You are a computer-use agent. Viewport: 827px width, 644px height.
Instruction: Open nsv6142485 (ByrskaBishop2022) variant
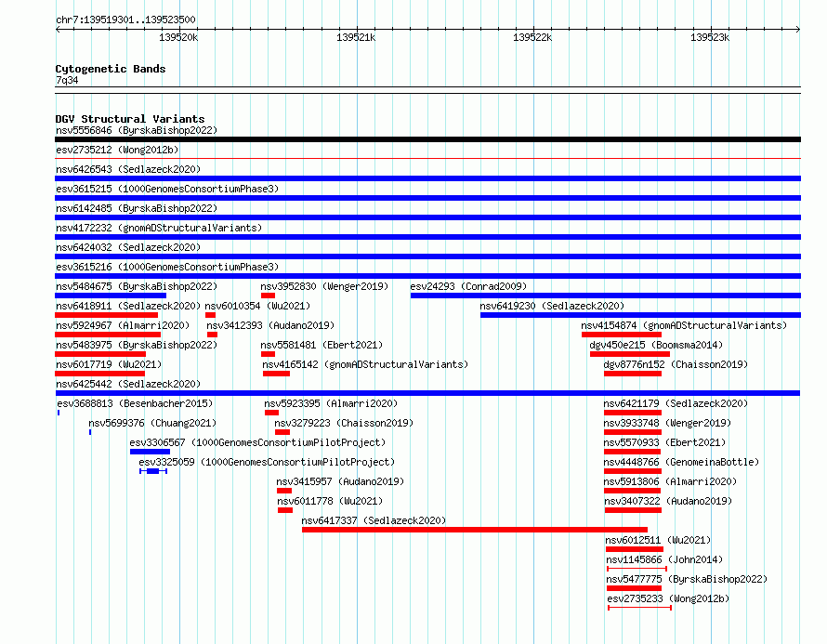pos(137,208)
